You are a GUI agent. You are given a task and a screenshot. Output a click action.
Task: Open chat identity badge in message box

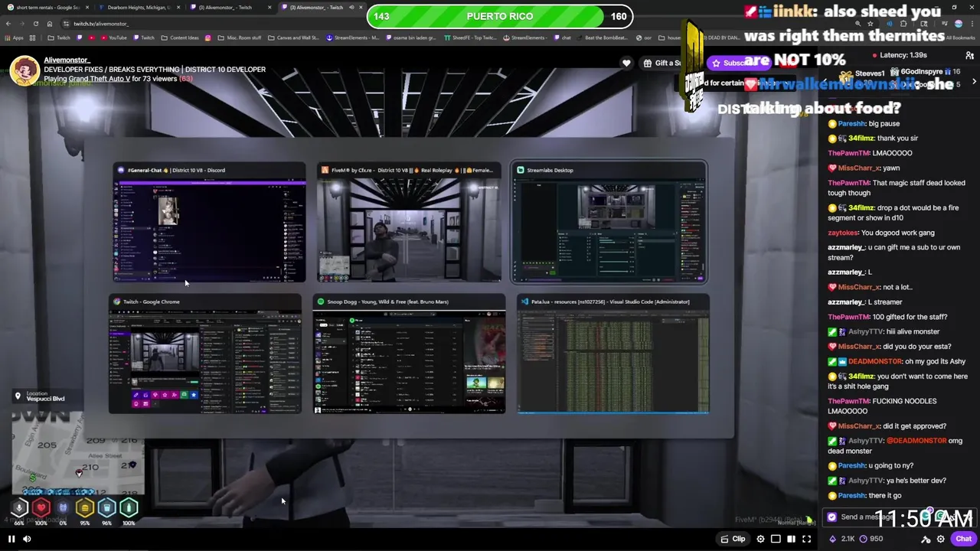click(832, 517)
